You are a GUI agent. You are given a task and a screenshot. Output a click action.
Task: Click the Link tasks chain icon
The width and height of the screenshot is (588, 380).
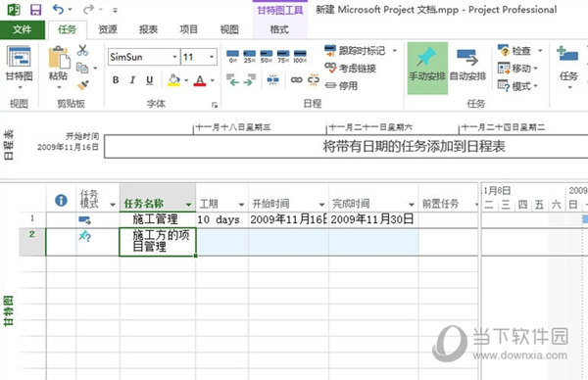pyautogui.click(x=296, y=79)
